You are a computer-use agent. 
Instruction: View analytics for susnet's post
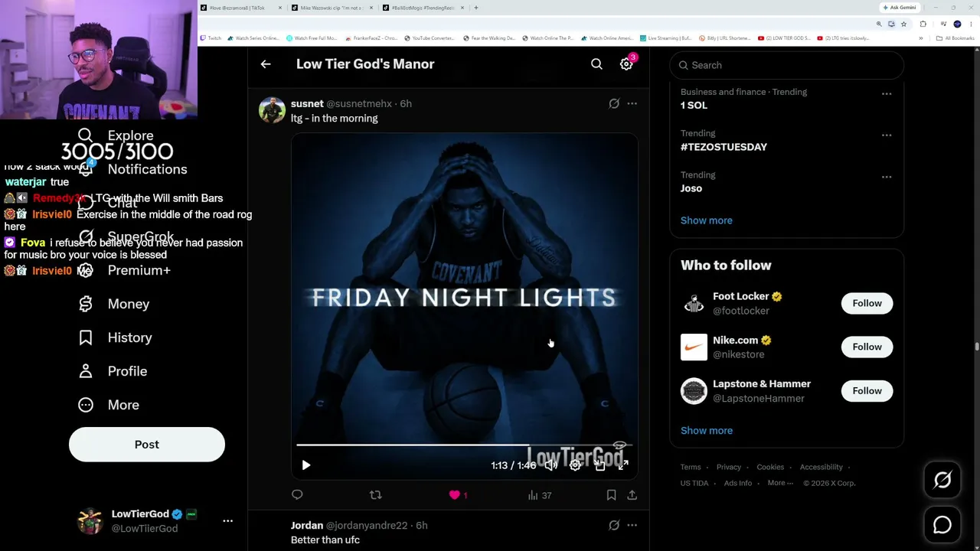tap(540, 495)
